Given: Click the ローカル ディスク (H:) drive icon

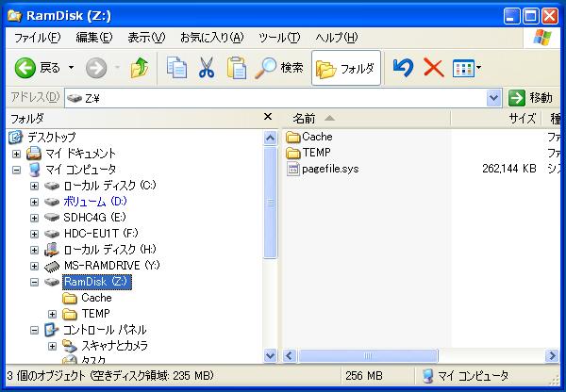Looking at the screenshot, I should pyautogui.click(x=52, y=249).
